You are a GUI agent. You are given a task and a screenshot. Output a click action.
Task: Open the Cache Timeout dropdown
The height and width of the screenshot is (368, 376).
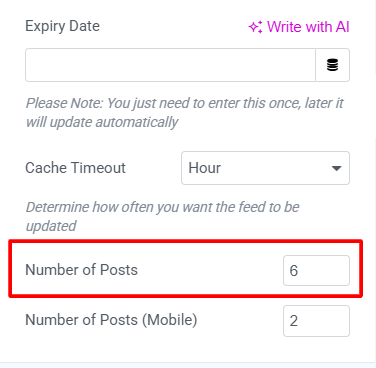click(x=265, y=168)
